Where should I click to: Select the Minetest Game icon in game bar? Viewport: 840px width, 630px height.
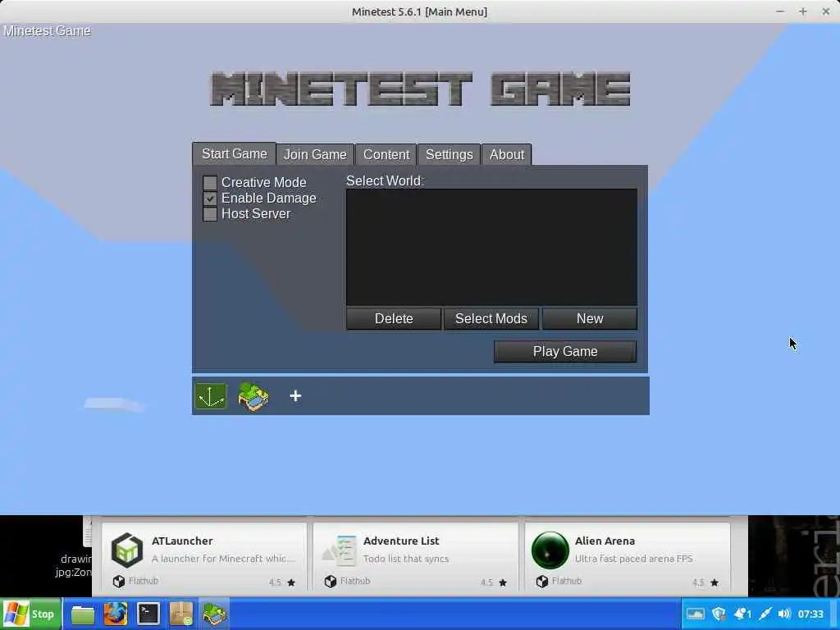pyautogui.click(x=253, y=396)
